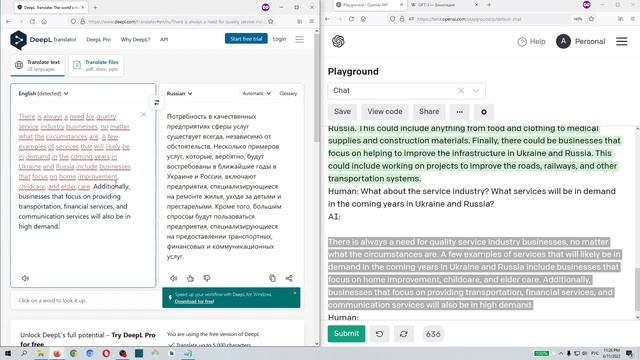
Task: Expand the Chat preset dropdown arrow
Action: 476,91
